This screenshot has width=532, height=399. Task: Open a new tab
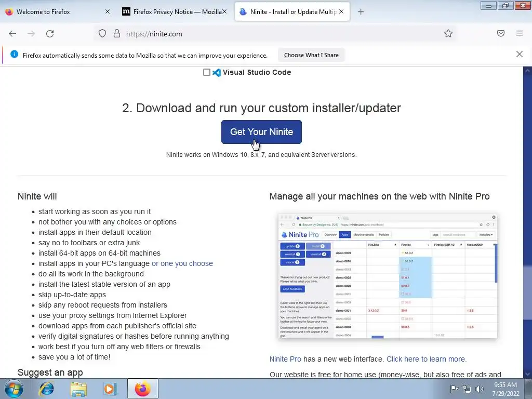[361, 12]
